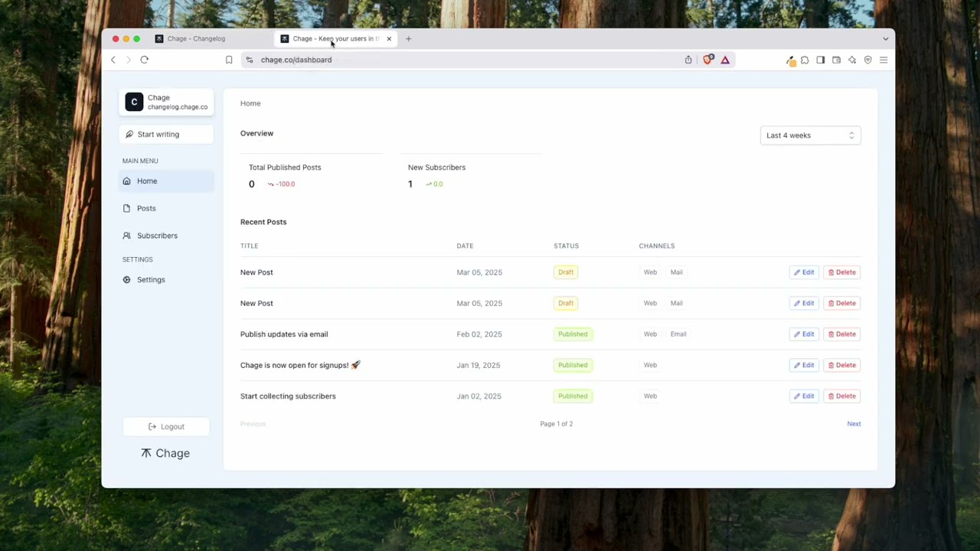Click the share icon in address bar
Viewport: 980px width, 551px height.
click(x=688, y=60)
